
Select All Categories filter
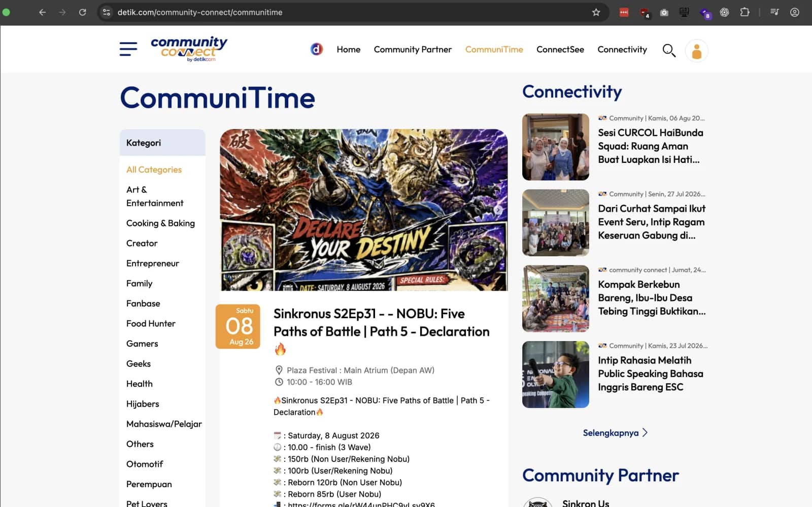click(x=154, y=170)
